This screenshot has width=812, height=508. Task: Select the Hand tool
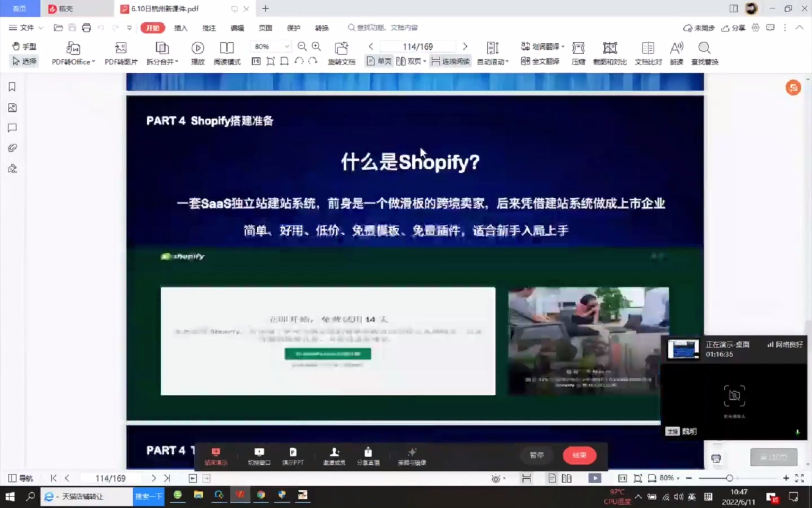(x=24, y=46)
